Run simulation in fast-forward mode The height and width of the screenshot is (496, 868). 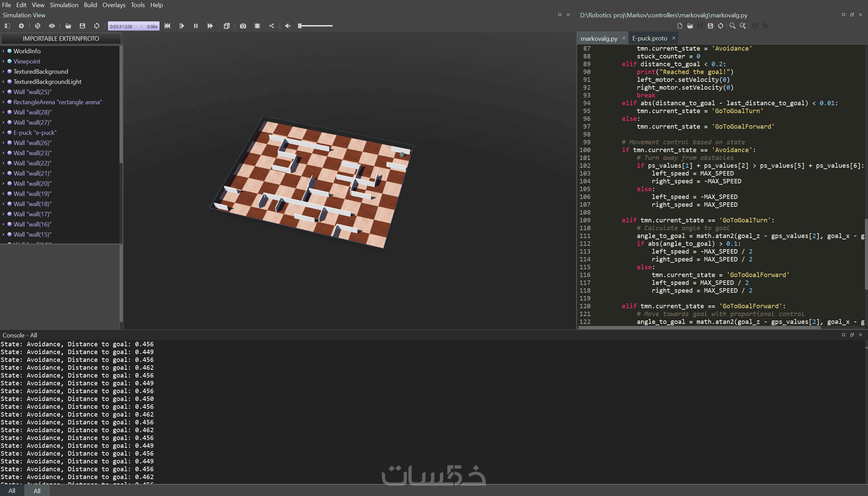coord(210,26)
